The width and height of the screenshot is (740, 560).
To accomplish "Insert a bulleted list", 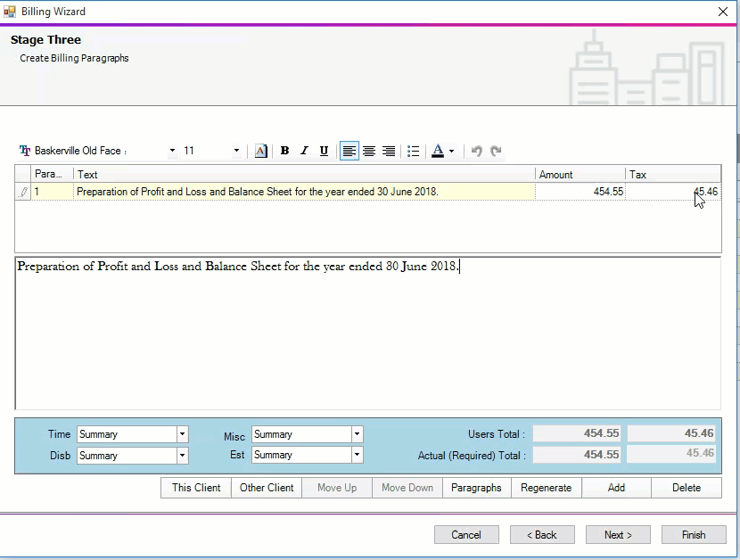I will [x=413, y=151].
